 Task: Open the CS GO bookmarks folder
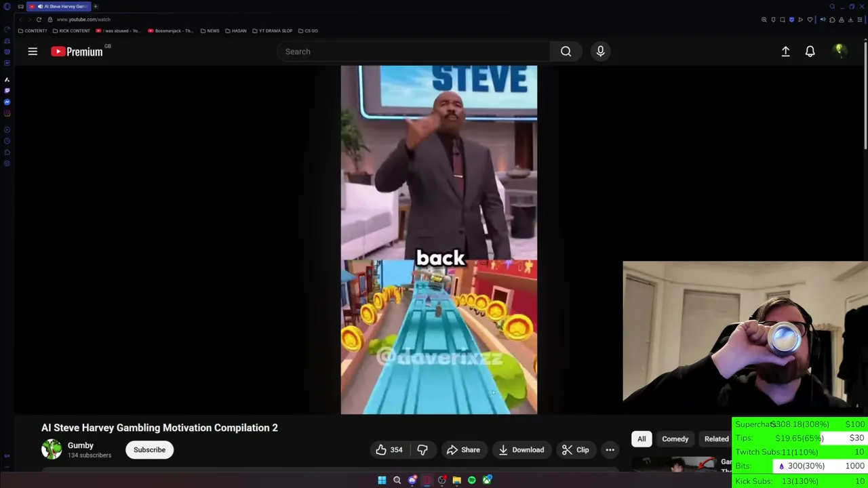pos(308,30)
